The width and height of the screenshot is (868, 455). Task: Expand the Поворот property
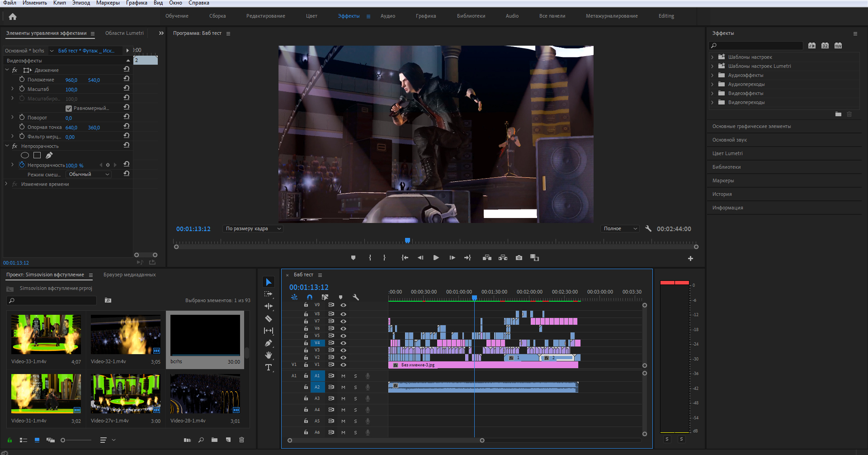[x=13, y=117]
